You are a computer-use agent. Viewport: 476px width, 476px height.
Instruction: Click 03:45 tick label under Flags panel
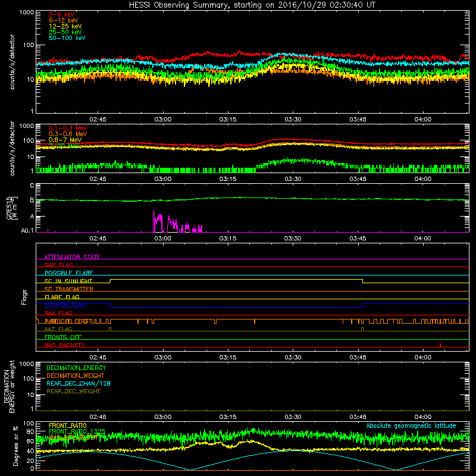(358, 358)
